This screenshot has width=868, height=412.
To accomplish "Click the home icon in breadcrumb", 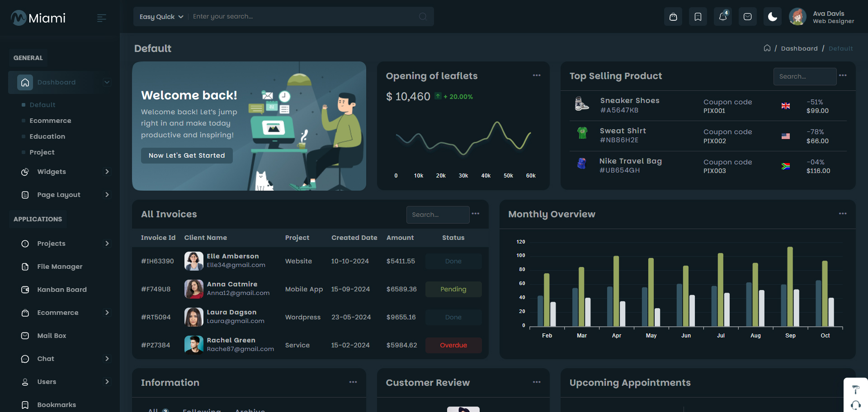I will (767, 48).
